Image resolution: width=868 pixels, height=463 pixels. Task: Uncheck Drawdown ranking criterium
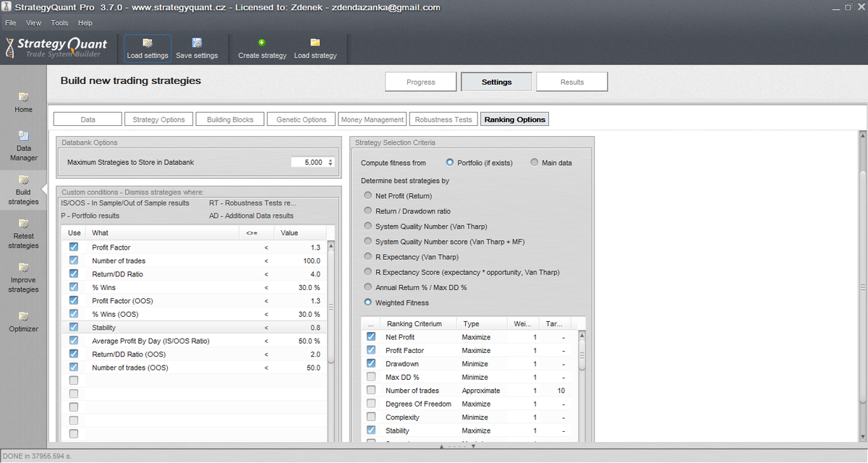(x=371, y=364)
